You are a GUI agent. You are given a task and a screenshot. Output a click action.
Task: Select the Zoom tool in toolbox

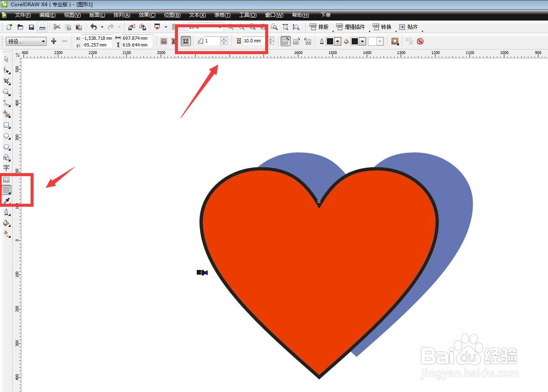point(6,92)
